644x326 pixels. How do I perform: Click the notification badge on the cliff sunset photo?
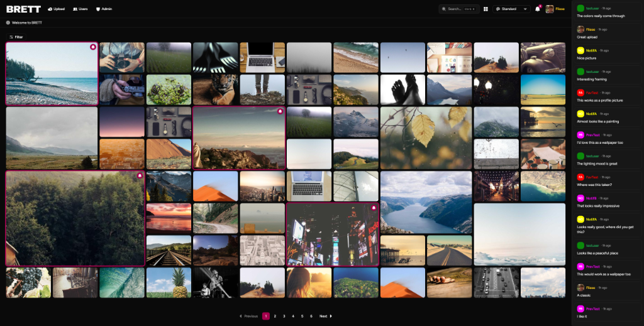280,111
